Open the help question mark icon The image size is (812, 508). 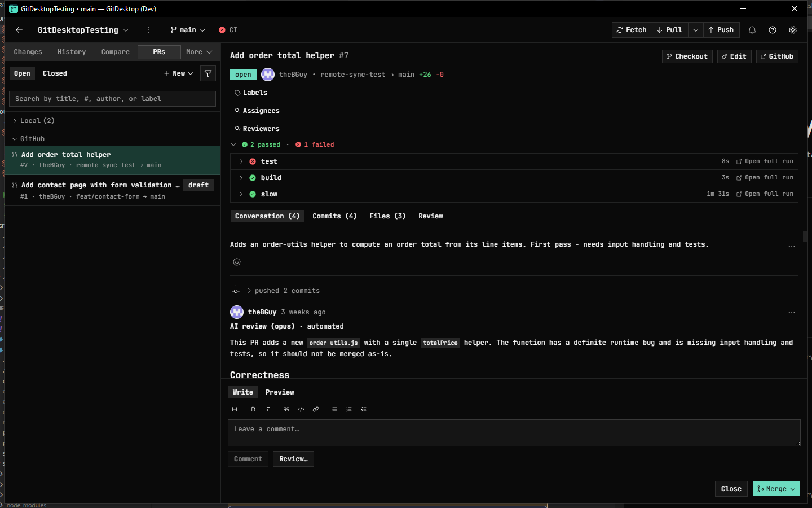tap(773, 30)
